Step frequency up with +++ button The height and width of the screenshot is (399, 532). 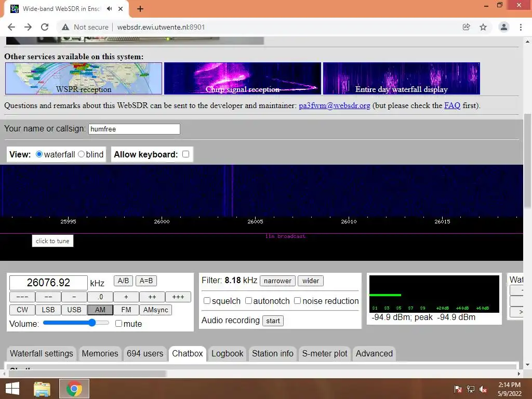point(178,297)
